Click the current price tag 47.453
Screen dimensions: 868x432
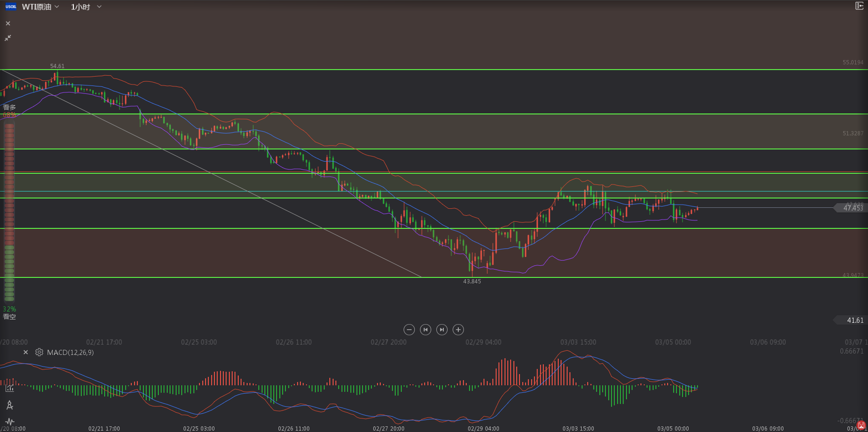[851, 208]
